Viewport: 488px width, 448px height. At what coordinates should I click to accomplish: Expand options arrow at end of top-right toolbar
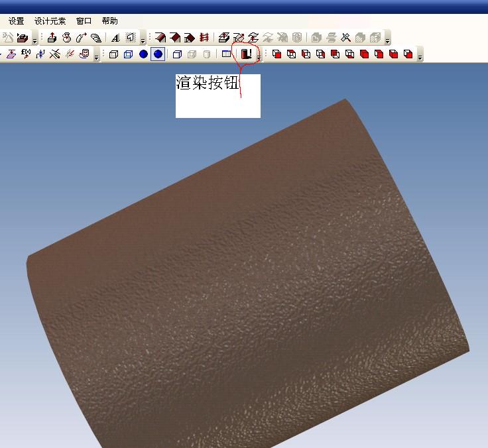point(387,40)
